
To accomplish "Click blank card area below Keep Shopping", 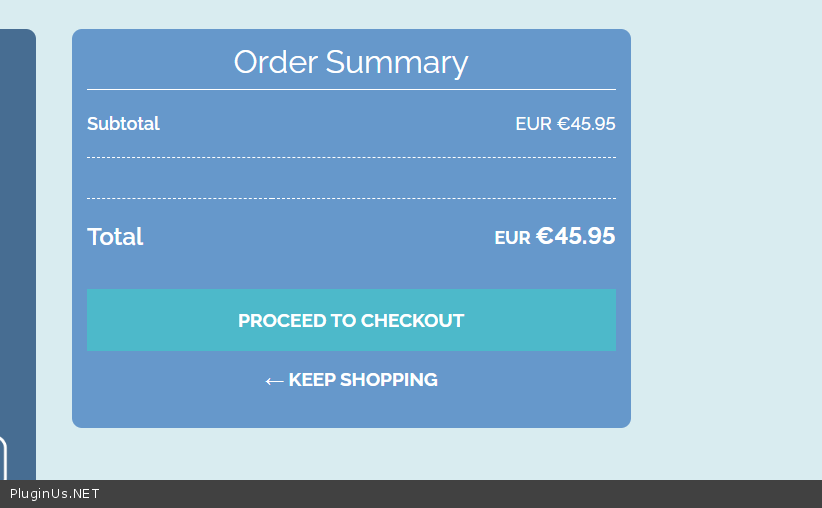I will (351, 410).
